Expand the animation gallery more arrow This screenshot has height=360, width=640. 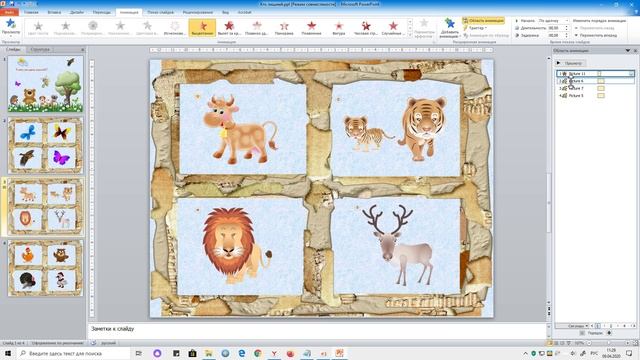410,35
